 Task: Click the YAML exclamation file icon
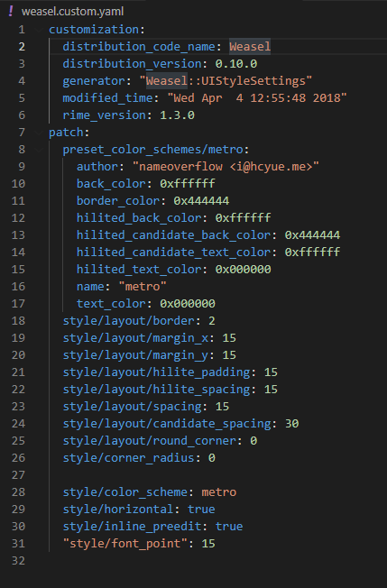[x=11, y=11]
